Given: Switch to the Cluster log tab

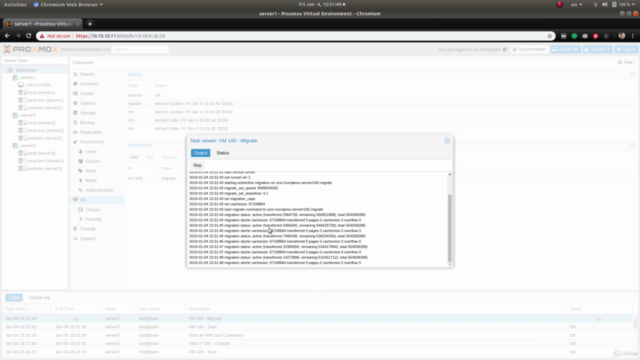Looking at the screenshot, I should 39,298.
